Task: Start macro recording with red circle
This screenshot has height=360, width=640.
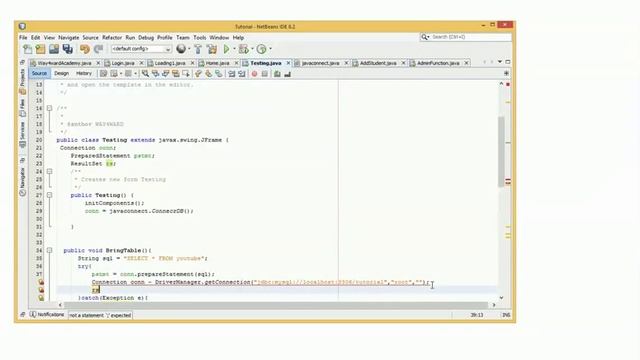Action: pos(254,74)
